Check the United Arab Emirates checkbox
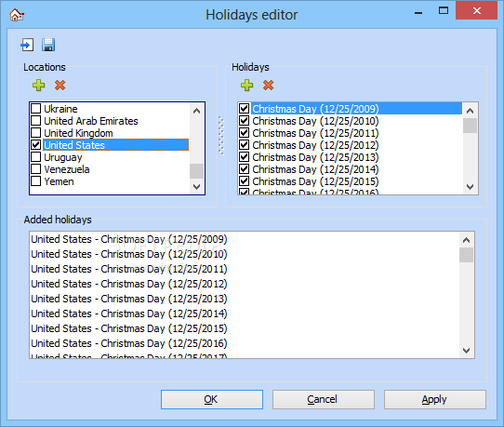504x427 pixels. (x=35, y=121)
